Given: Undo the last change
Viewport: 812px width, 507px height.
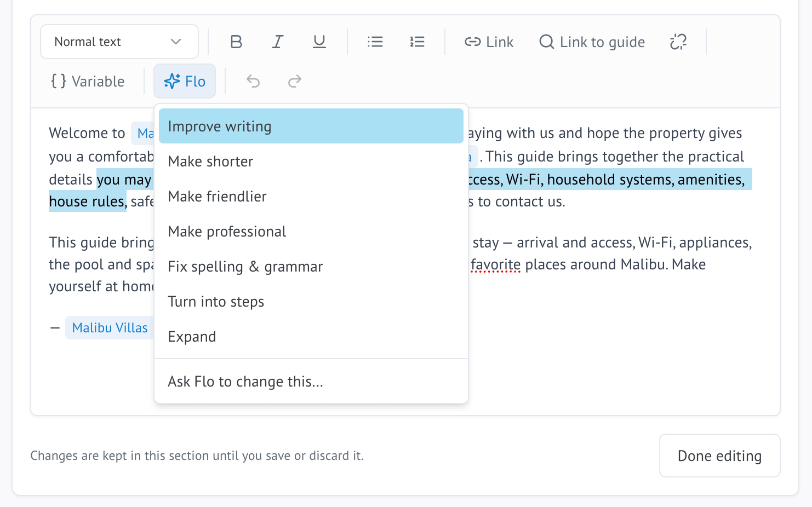Looking at the screenshot, I should pyautogui.click(x=253, y=81).
